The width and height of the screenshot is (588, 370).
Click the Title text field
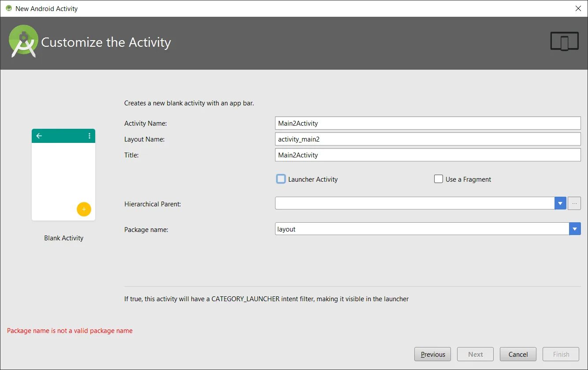tap(428, 155)
